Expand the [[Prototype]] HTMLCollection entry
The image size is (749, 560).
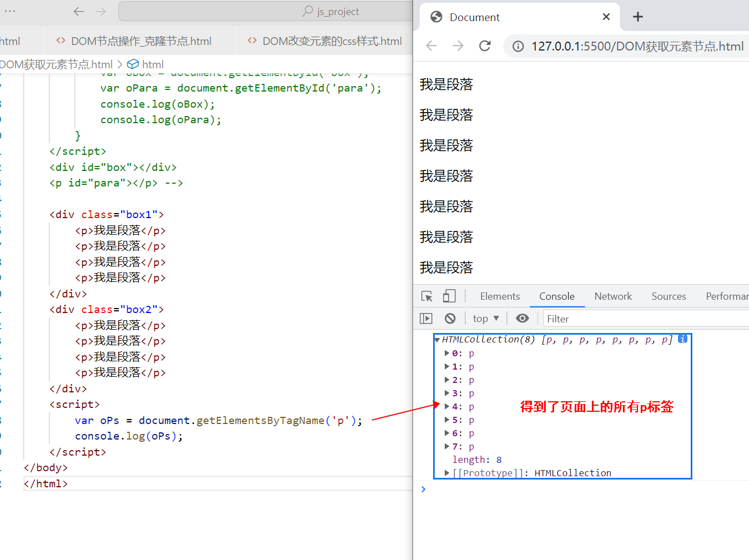click(x=447, y=473)
